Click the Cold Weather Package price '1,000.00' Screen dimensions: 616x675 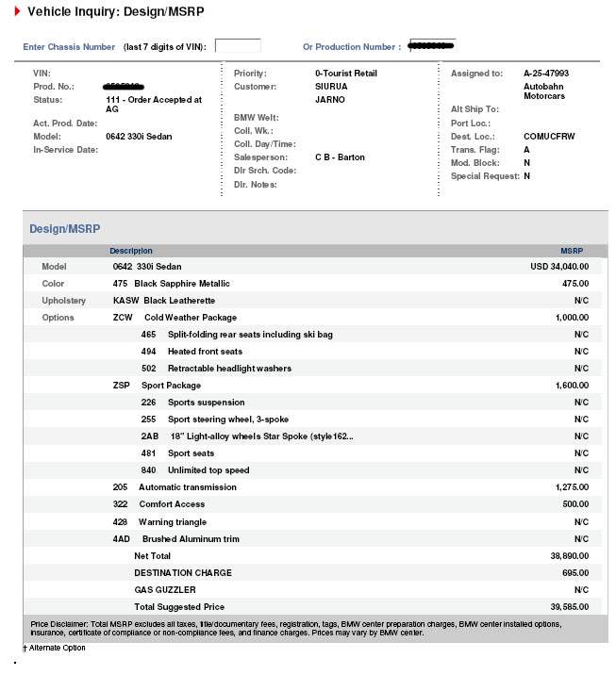(x=572, y=318)
